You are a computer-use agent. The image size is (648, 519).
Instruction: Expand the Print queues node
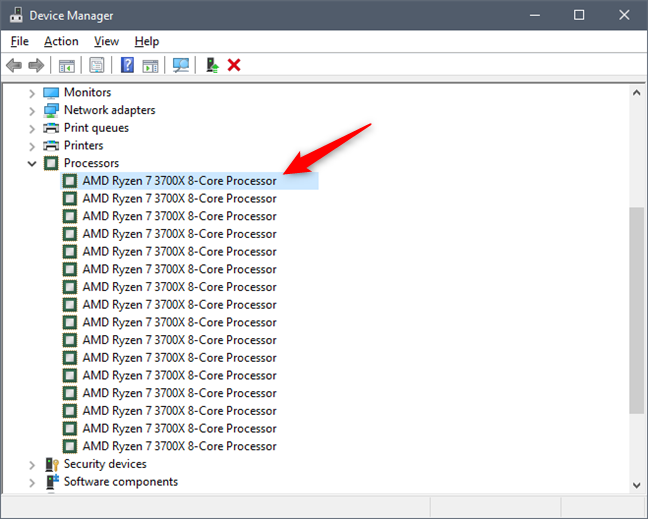click(x=32, y=129)
